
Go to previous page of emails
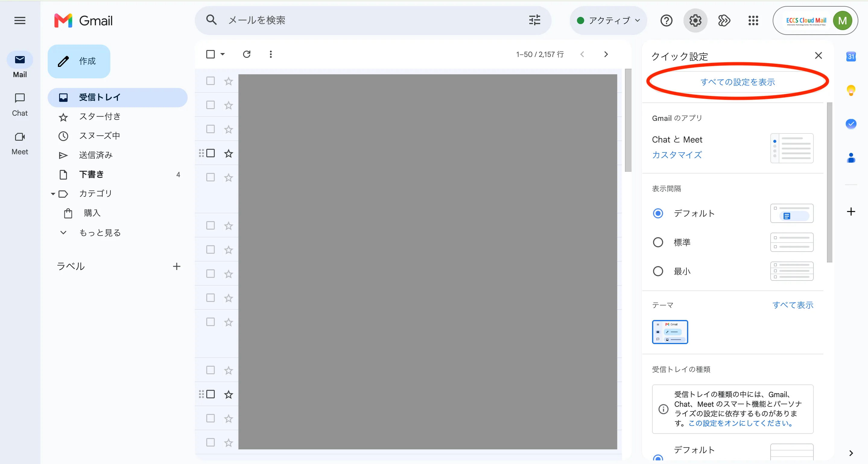click(x=582, y=54)
